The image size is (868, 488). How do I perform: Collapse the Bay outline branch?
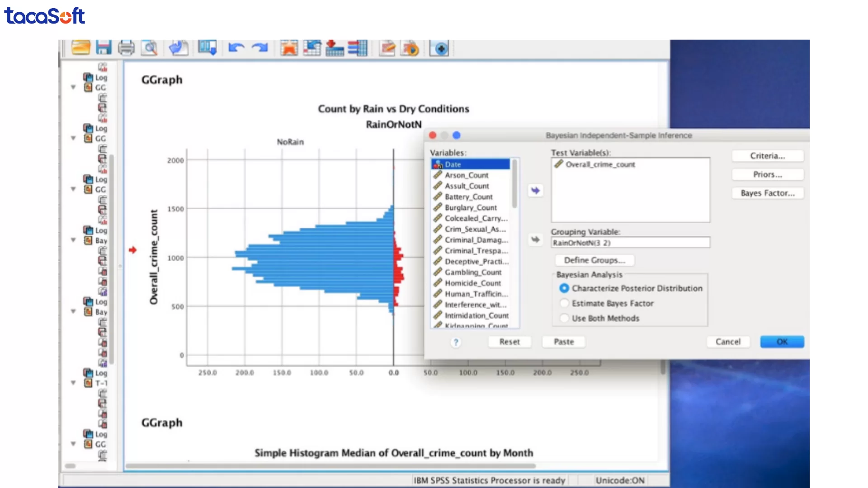pyautogui.click(x=73, y=240)
